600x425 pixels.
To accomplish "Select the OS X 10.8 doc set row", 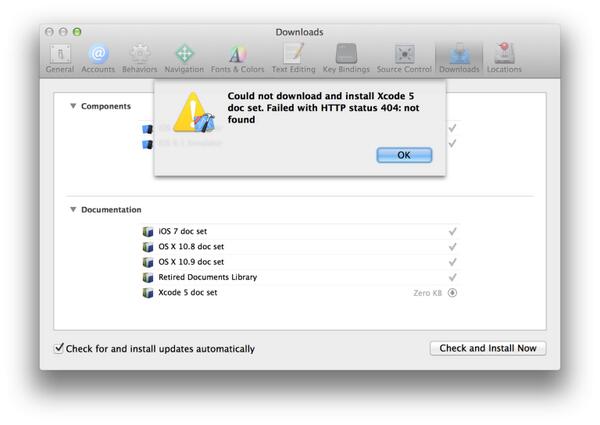I will (300, 247).
